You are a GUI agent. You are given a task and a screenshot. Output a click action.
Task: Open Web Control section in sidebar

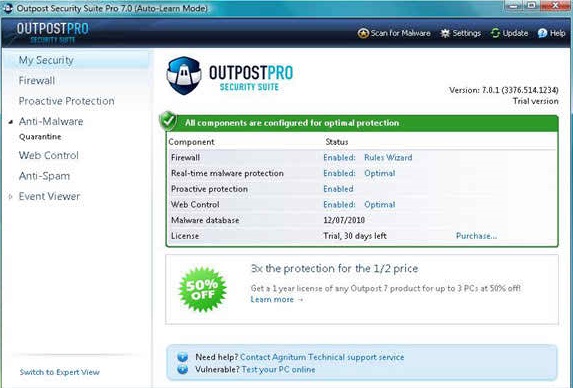tap(49, 155)
